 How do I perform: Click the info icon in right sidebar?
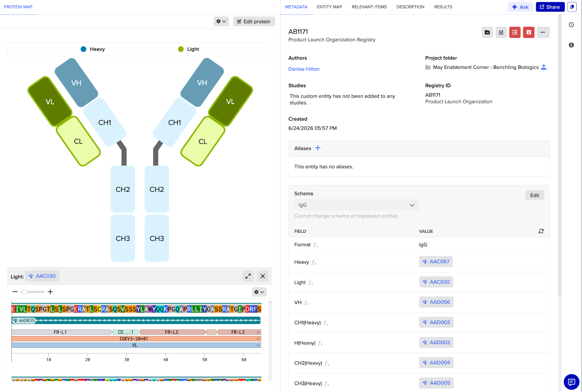coord(571,45)
